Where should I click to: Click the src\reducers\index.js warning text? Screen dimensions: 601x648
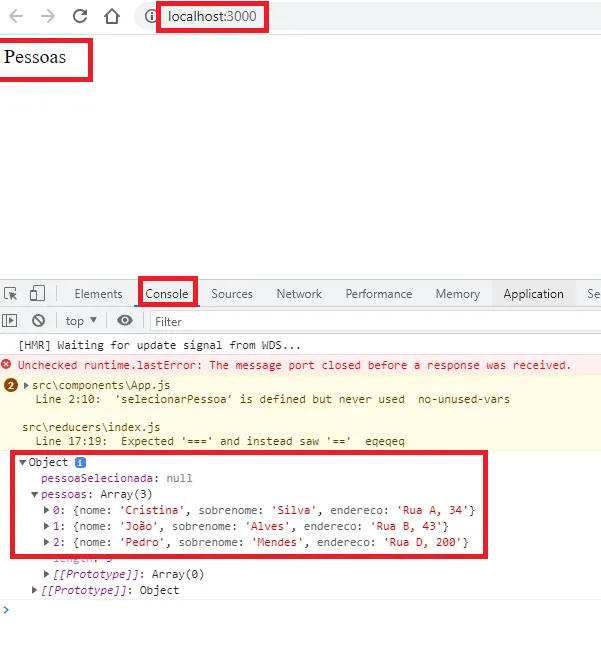[x=91, y=427]
